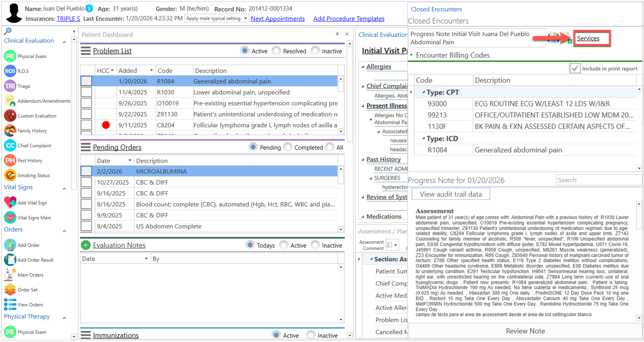Open the Triage icon
The height and width of the screenshot is (342, 644).
[10, 86]
